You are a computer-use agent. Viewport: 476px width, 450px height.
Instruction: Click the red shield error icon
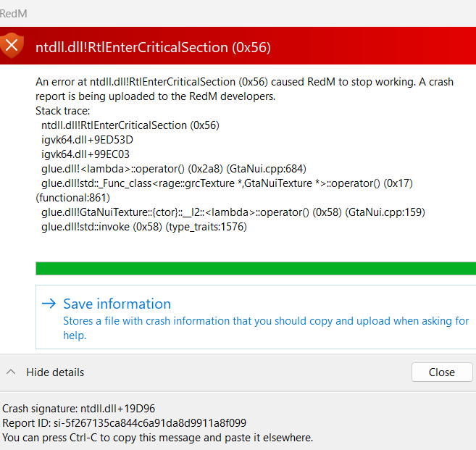click(12, 46)
